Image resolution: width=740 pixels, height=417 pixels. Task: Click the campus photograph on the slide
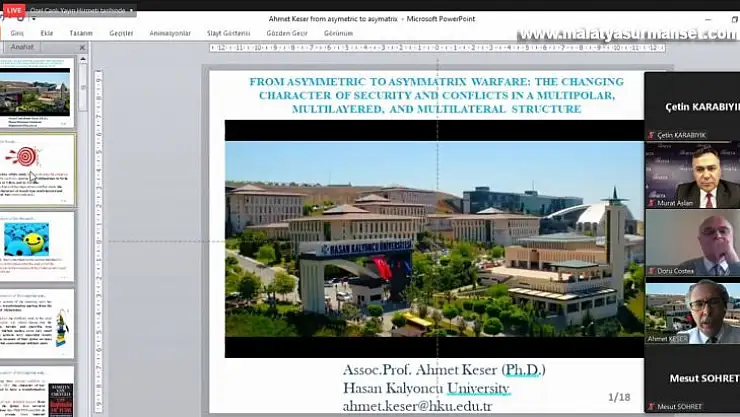(434, 239)
